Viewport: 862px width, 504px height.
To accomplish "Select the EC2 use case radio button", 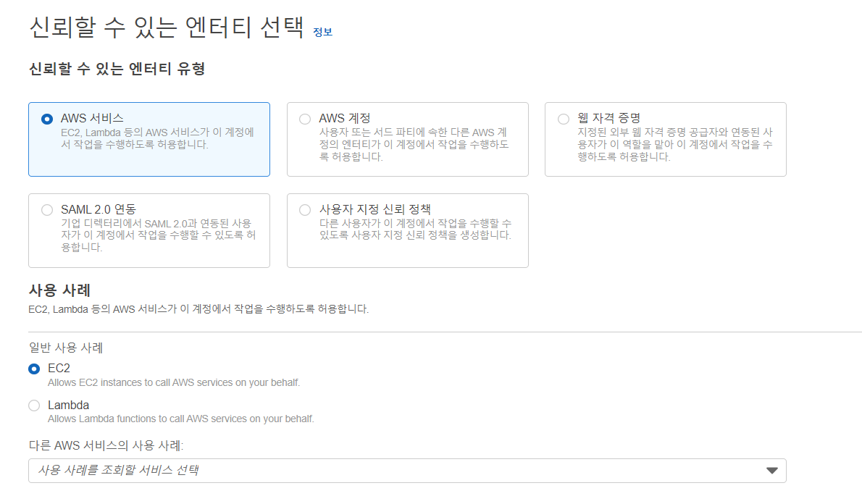I will click(34, 369).
